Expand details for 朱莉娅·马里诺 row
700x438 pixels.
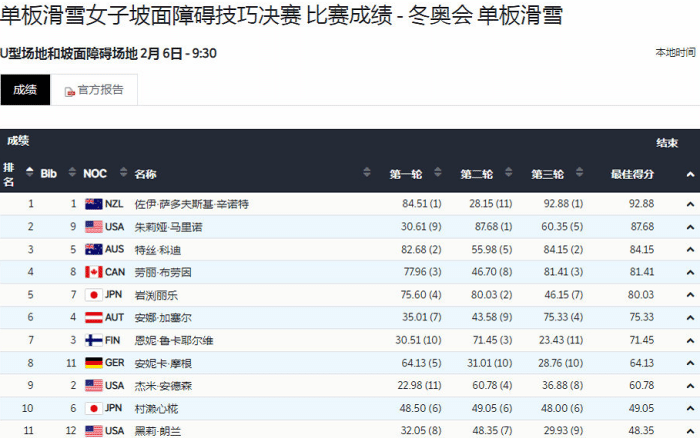(689, 227)
